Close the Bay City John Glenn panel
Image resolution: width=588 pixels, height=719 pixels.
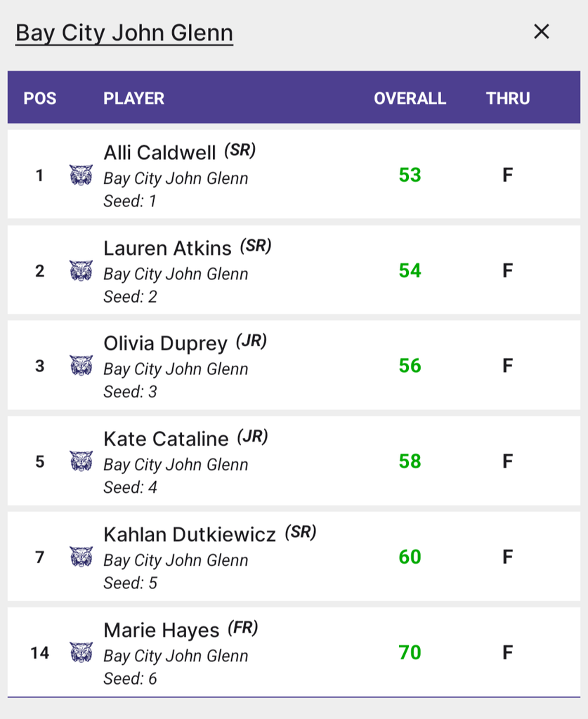click(x=541, y=32)
